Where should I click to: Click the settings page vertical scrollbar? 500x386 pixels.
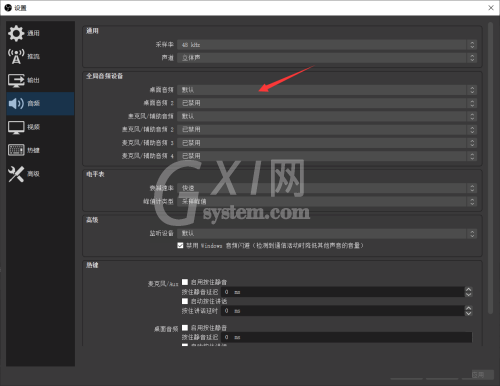(x=490, y=168)
